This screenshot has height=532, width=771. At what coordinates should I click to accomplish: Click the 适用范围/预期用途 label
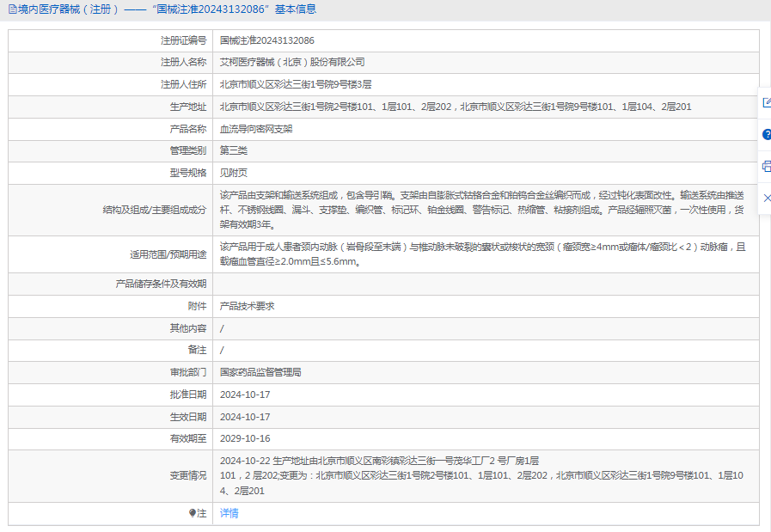pos(168,254)
